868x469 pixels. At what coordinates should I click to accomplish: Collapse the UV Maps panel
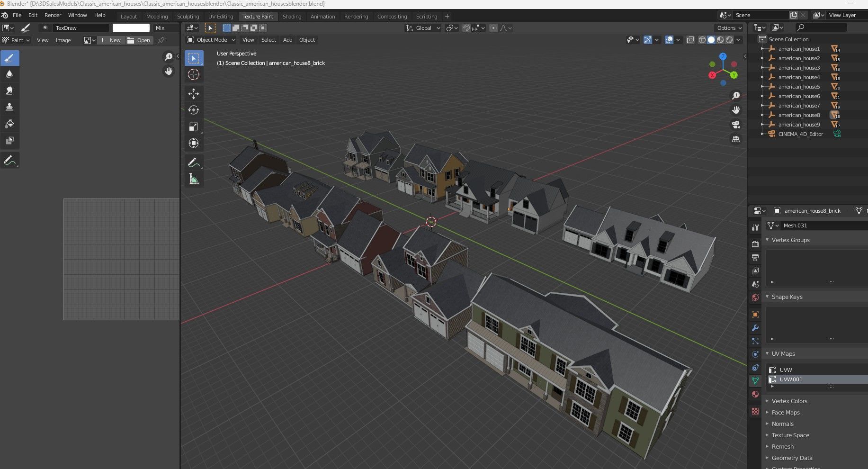(x=767, y=354)
